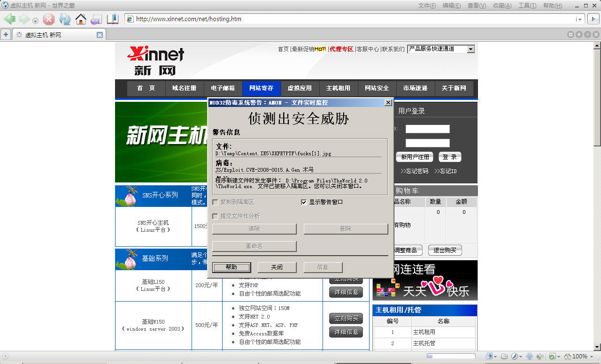Click the purple undo-closed-tab icon

pos(96,19)
